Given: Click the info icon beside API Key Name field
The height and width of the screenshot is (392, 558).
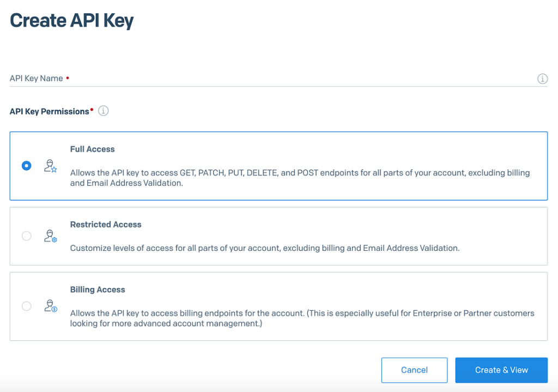Looking at the screenshot, I should (542, 79).
